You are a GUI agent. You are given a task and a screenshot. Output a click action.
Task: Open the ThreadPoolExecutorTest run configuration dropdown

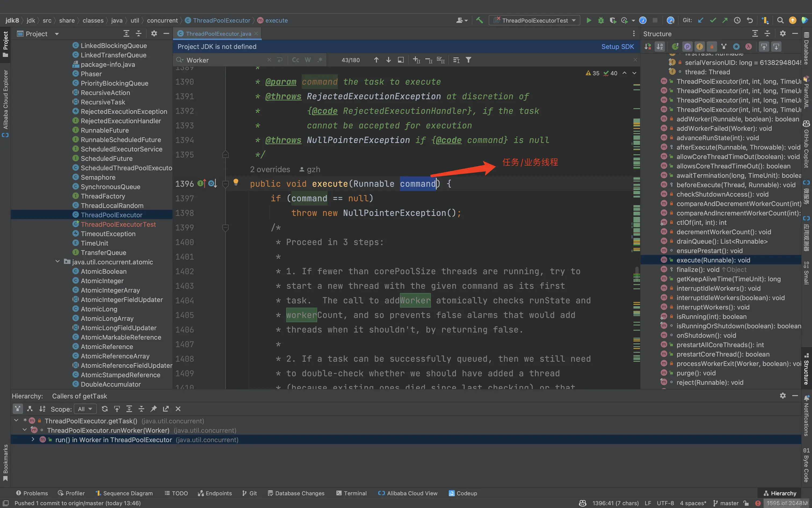pos(535,20)
